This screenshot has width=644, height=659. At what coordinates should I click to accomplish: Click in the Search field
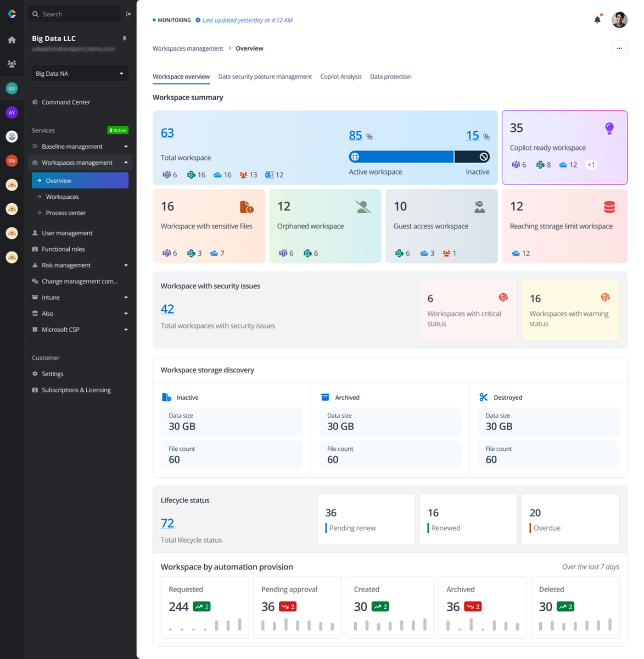74,14
